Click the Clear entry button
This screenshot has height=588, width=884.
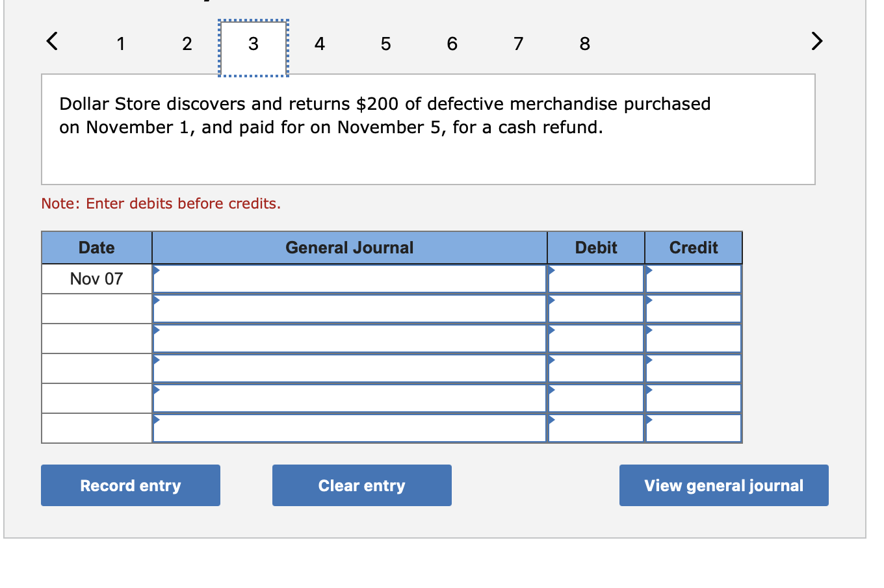coord(361,485)
